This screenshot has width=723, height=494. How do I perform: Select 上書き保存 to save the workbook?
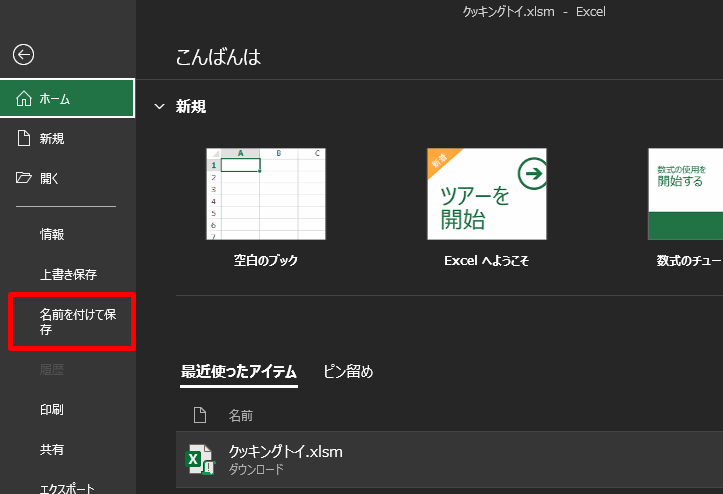click(x=68, y=274)
